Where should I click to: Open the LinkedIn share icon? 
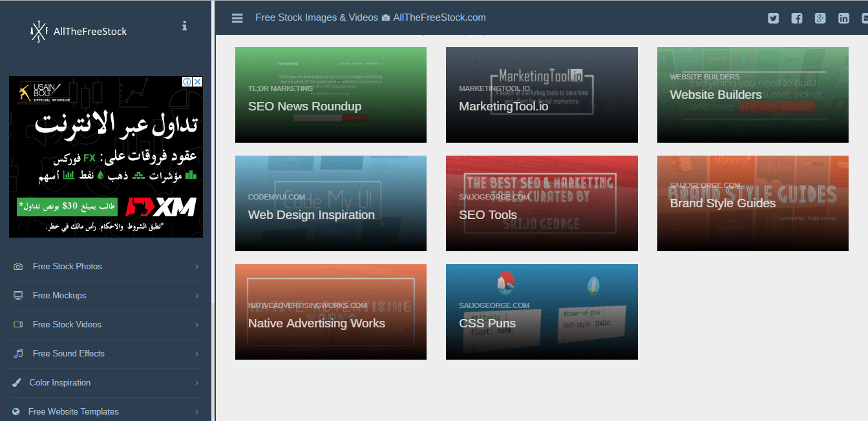click(x=843, y=18)
